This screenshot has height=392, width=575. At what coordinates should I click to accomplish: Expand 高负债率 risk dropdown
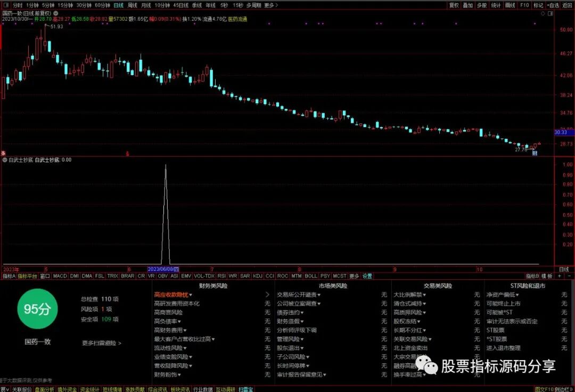point(168,321)
